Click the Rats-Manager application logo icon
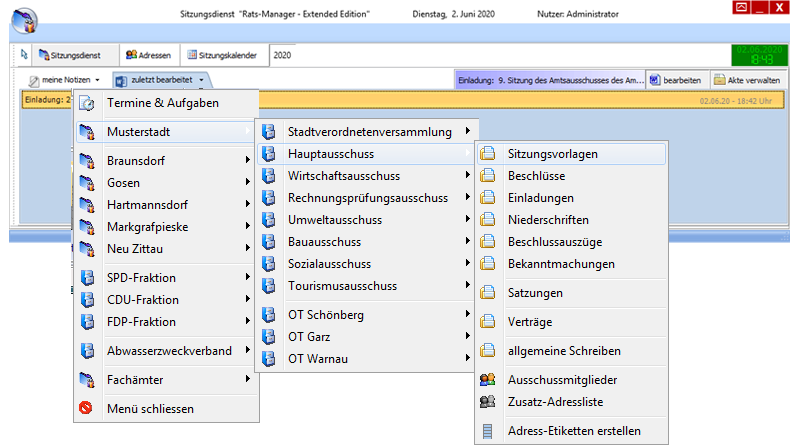The width and height of the screenshot is (796, 445). pyautogui.click(x=24, y=21)
